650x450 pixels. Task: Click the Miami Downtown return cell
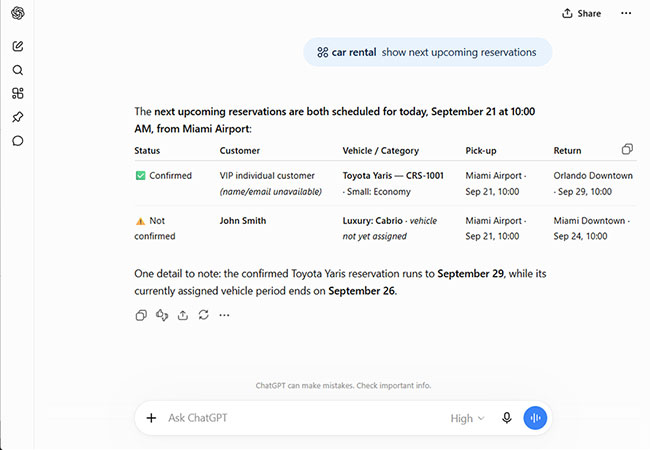592,228
